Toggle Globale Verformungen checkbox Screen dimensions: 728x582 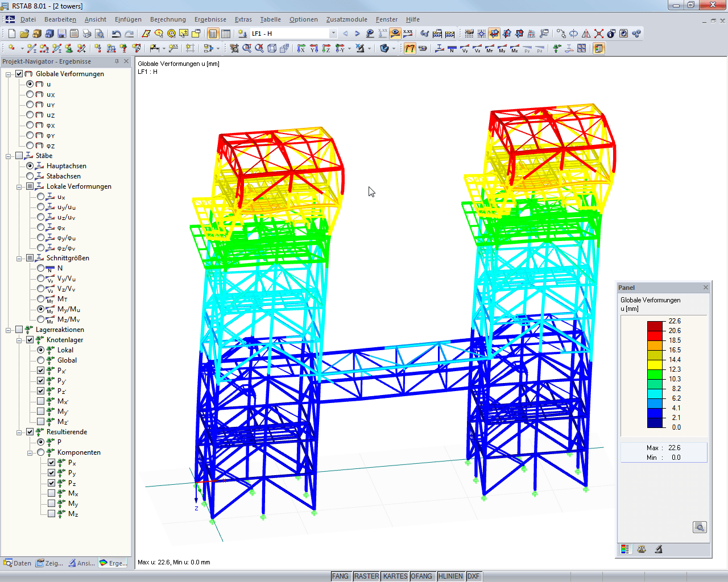(19, 74)
